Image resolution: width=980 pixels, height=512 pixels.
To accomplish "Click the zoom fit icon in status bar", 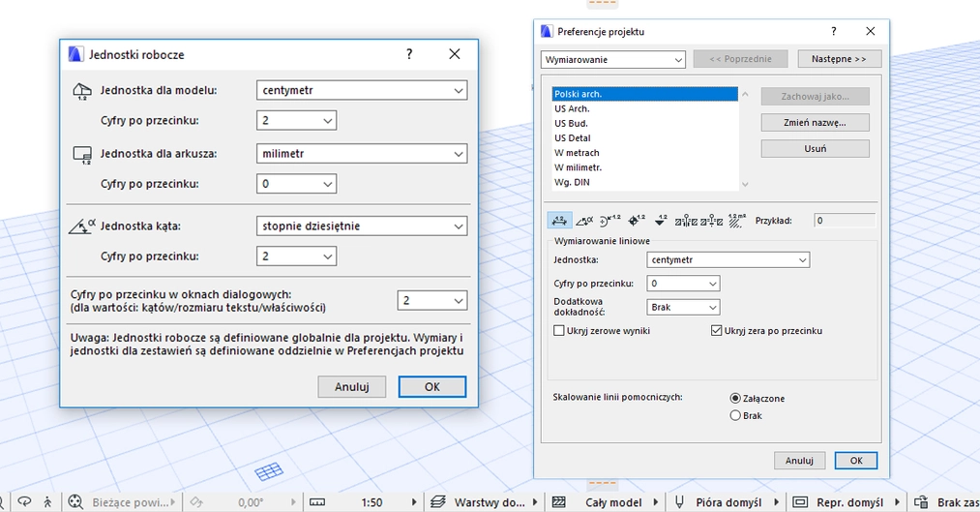I will (75, 502).
